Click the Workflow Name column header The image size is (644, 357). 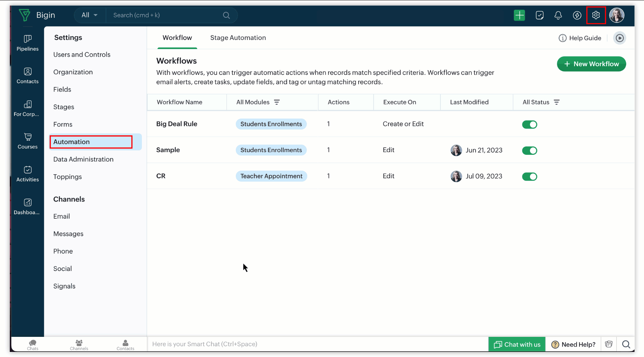[179, 102]
